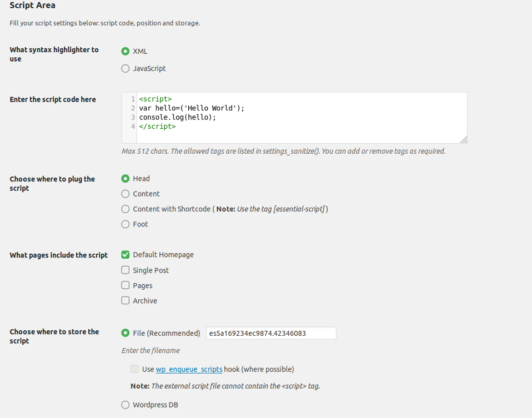Select Head as the script position

pos(126,179)
